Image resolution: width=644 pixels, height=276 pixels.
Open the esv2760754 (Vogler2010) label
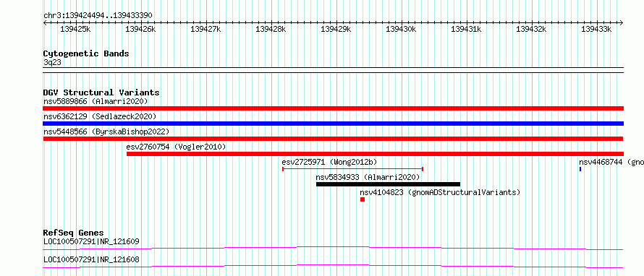pos(177,147)
